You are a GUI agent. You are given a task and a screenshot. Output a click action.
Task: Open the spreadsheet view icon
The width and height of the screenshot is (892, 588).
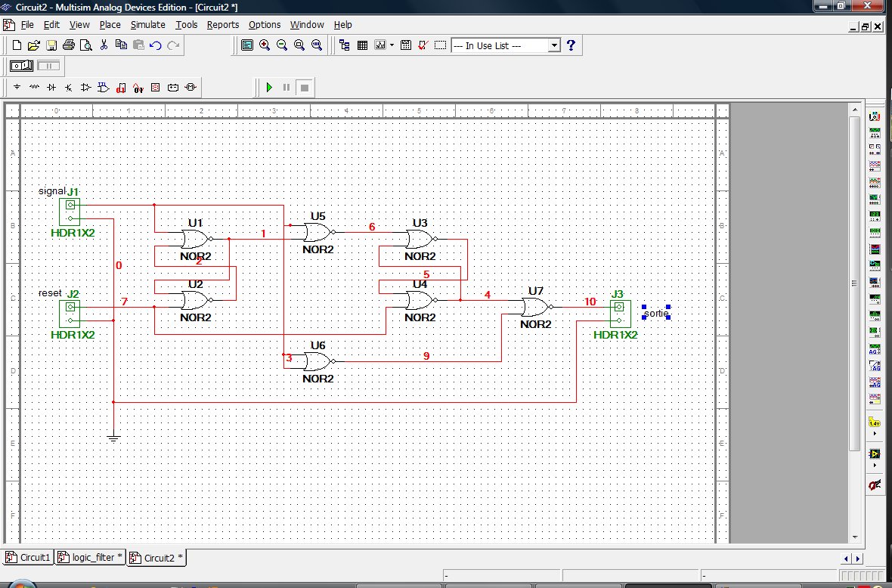(362, 45)
